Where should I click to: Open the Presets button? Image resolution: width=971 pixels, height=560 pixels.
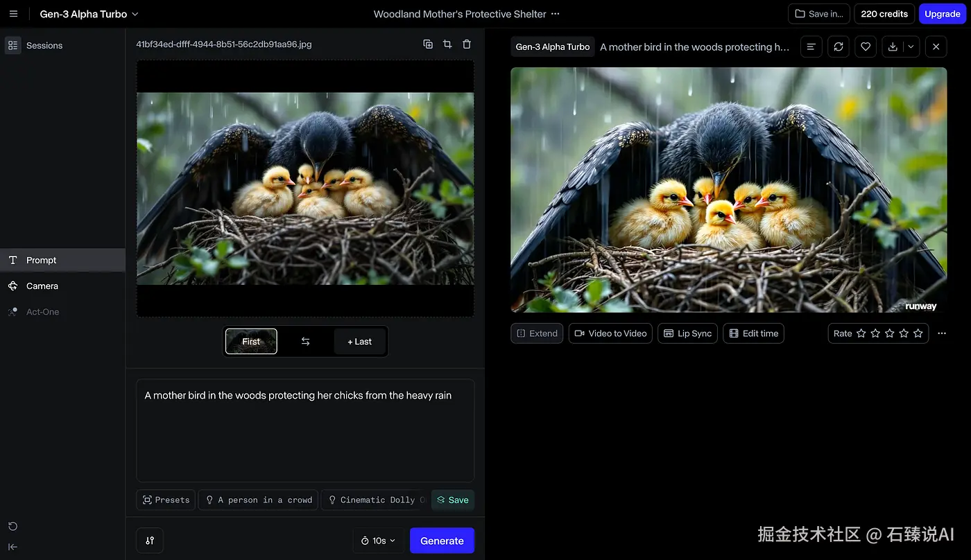pos(166,500)
